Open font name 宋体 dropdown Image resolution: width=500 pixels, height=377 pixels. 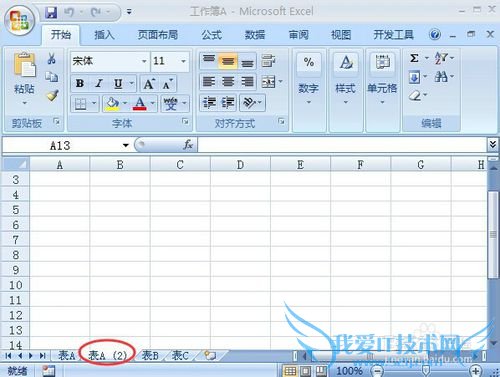144,61
